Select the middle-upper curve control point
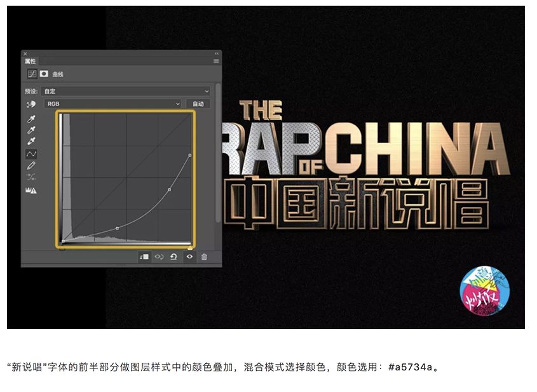The height and width of the screenshot is (392, 537). tap(169, 189)
